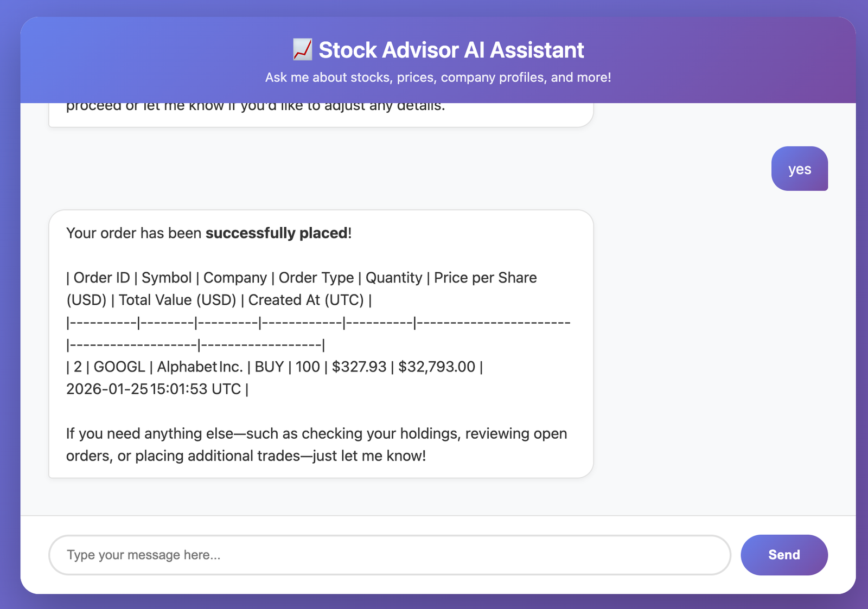Click the BUY order type text

(x=269, y=367)
